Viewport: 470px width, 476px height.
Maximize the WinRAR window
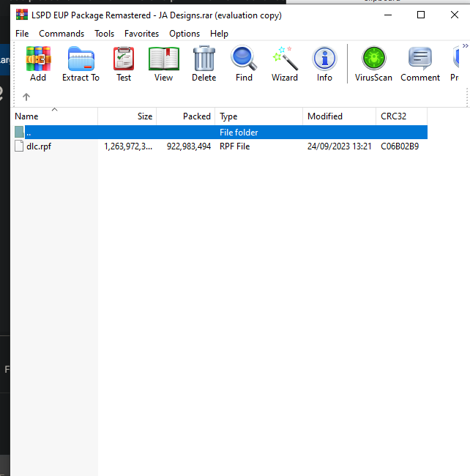[x=421, y=15]
